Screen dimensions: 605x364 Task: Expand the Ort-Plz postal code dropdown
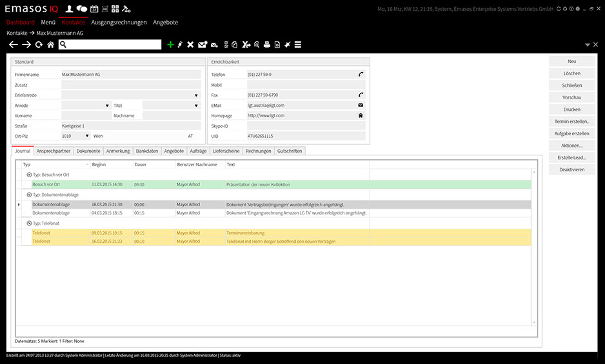point(87,136)
